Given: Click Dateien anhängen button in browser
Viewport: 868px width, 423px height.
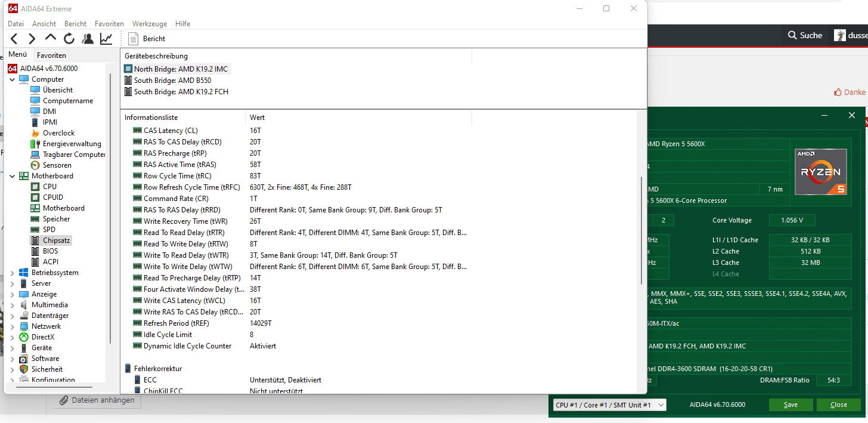Looking at the screenshot, I should point(97,400).
